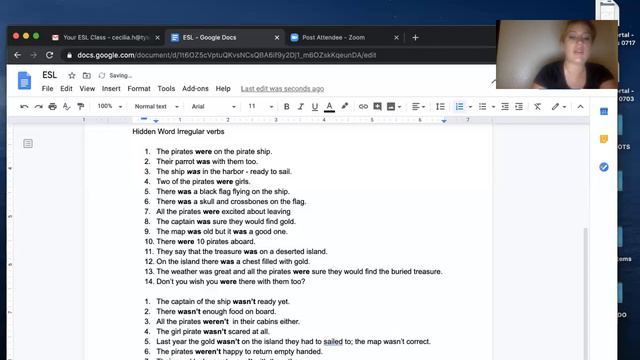Decrease the paragraph indent
Viewport: 640px width, 360px height.
(x=505, y=107)
